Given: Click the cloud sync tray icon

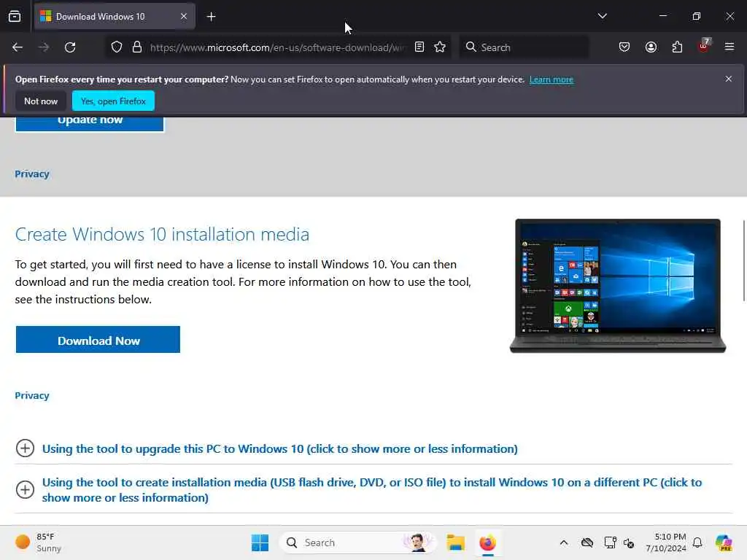Looking at the screenshot, I should pos(587,542).
